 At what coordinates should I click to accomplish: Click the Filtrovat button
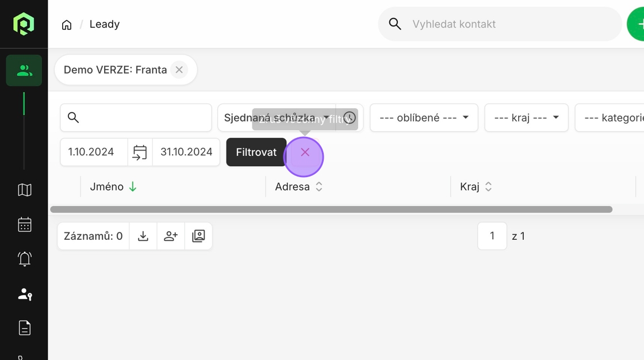[x=256, y=152]
